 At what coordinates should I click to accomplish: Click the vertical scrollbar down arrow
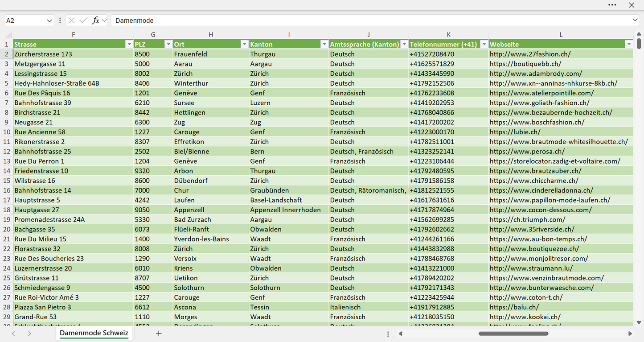click(639, 322)
